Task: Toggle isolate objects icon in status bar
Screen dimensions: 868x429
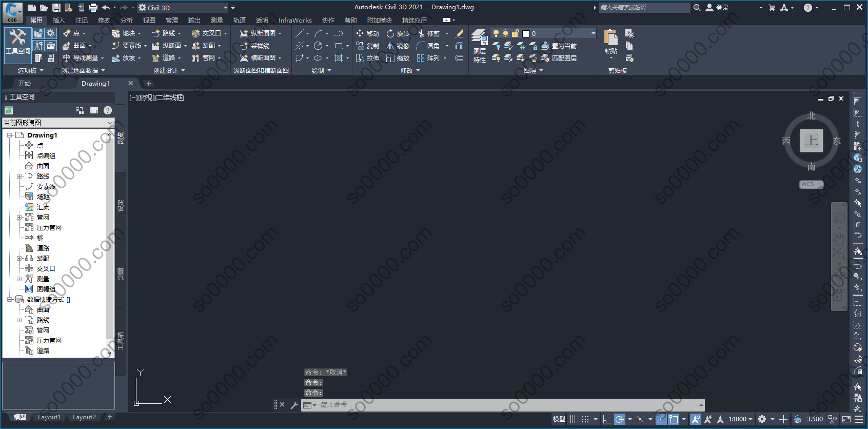Action: [x=833, y=419]
